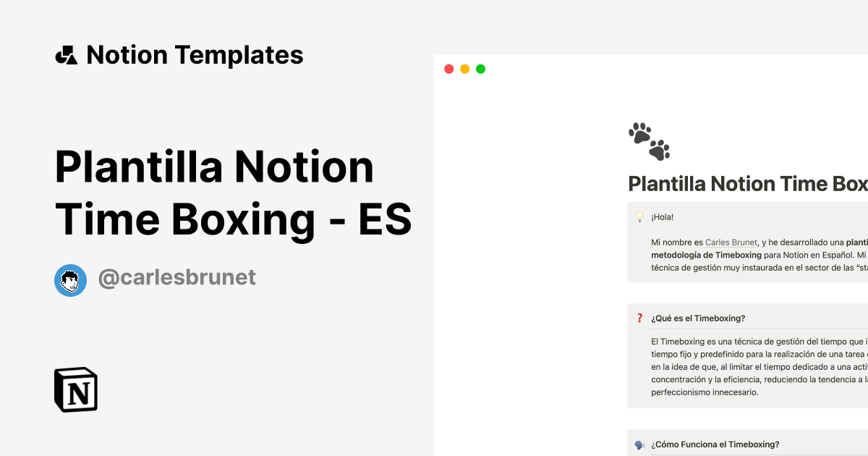Viewport: 868px width, 456px height.
Task: Click the ¡Hola! callout block
Action: point(745,246)
